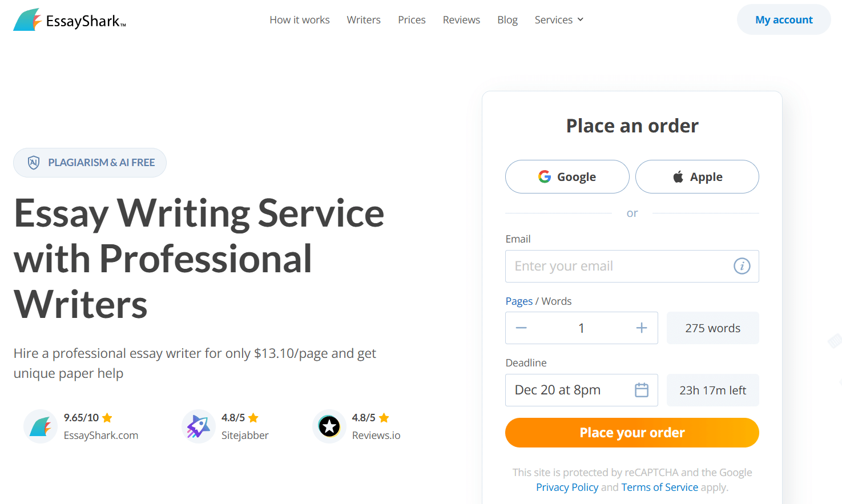Open the Dec 20 at 8pm deadline picker

[581, 390]
